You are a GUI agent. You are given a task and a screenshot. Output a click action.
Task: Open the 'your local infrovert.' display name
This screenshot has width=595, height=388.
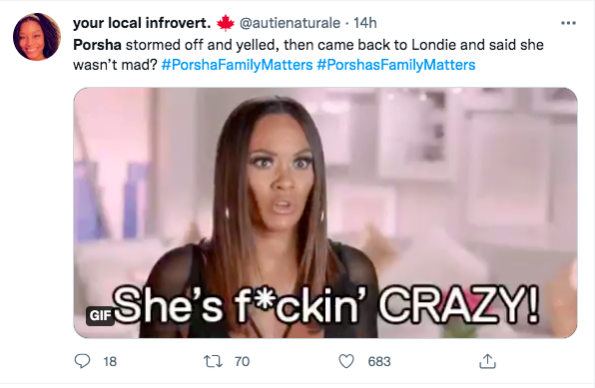pyautogui.click(x=142, y=23)
